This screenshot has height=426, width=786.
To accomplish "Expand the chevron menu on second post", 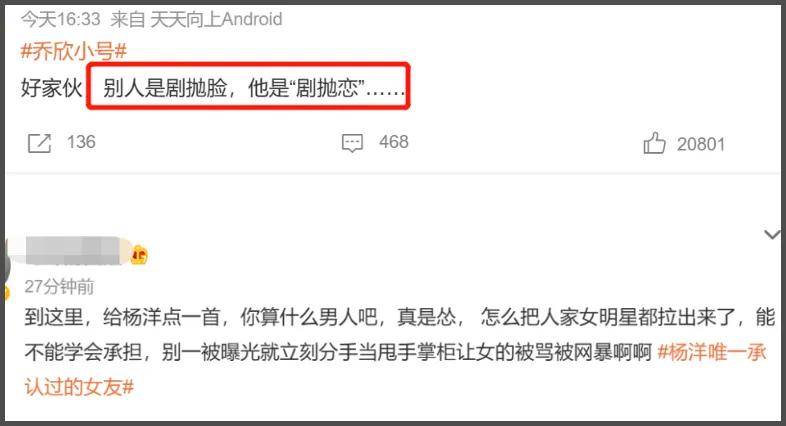I will pos(772,234).
